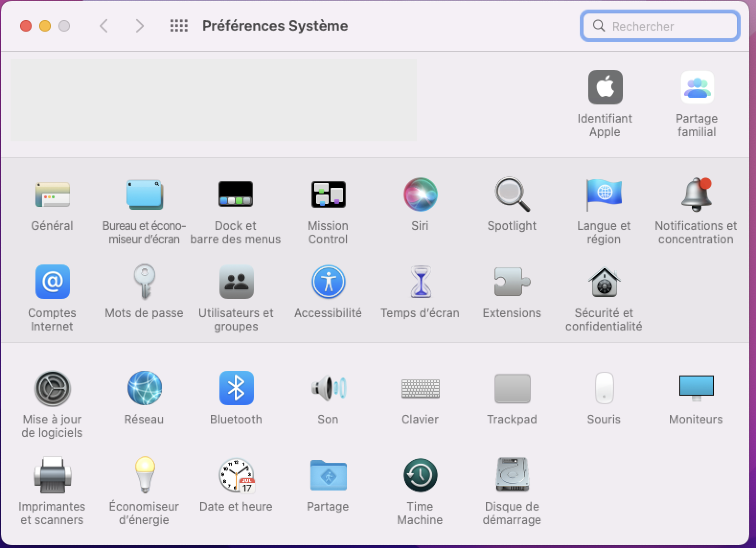Show all preferences with grid button
This screenshot has height=548, width=756.
tap(179, 26)
